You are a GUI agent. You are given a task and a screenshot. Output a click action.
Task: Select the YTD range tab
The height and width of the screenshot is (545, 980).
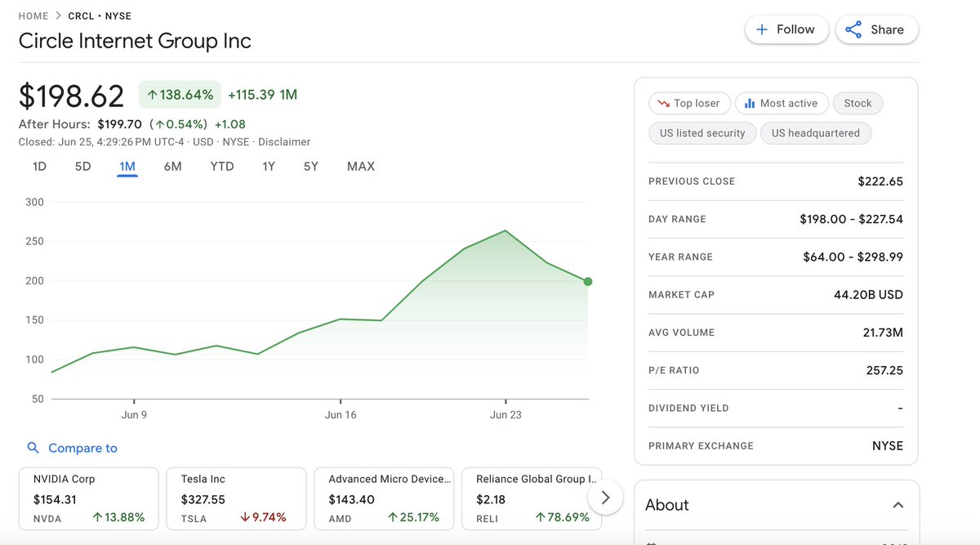pos(222,167)
